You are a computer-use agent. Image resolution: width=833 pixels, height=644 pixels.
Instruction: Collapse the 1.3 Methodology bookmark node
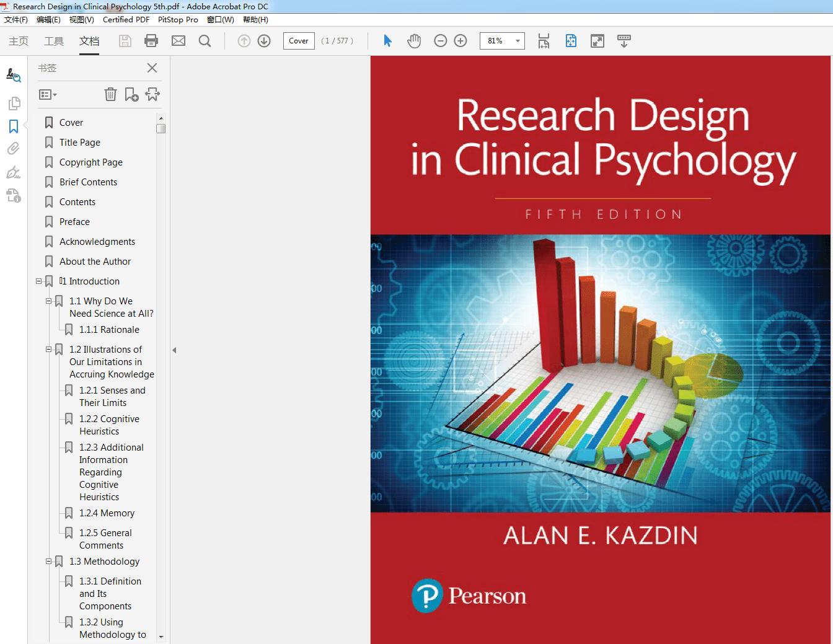pyautogui.click(x=48, y=562)
